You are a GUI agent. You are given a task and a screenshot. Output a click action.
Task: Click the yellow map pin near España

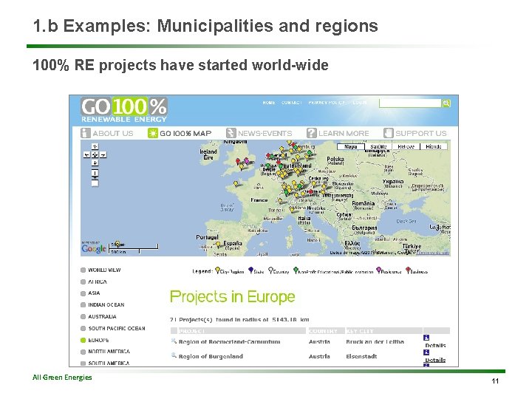tap(219, 245)
